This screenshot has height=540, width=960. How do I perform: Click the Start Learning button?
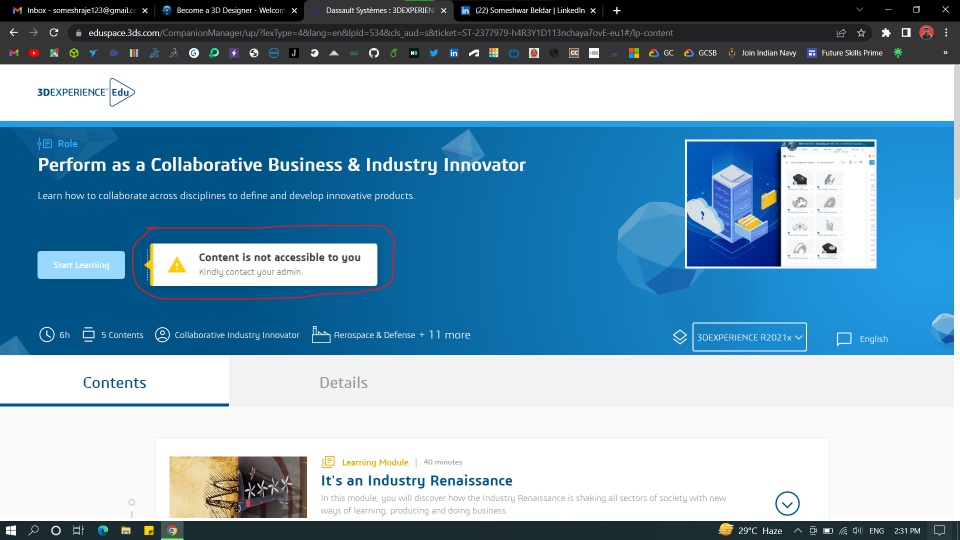(x=81, y=264)
